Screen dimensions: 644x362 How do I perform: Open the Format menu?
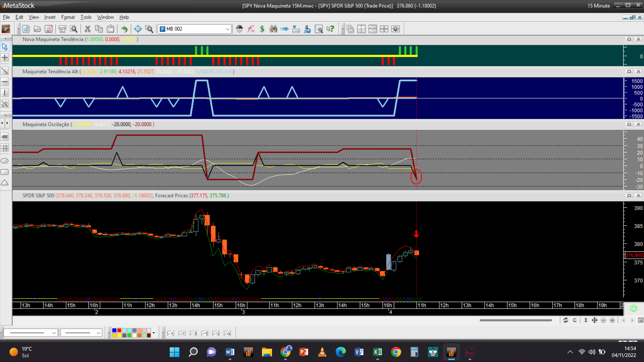(x=68, y=17)
